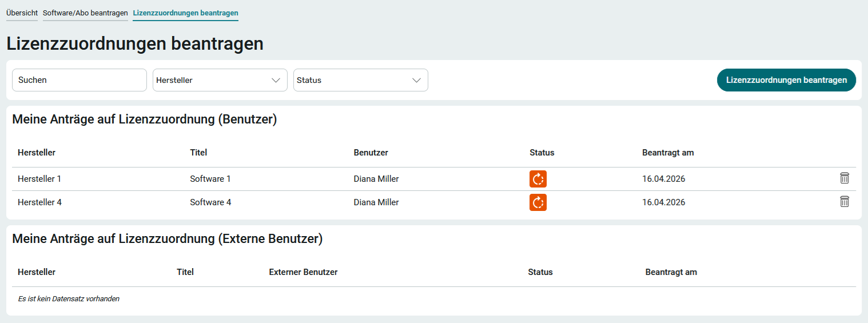
Task: Focus the Suchen search field
Action: point(79,80)
